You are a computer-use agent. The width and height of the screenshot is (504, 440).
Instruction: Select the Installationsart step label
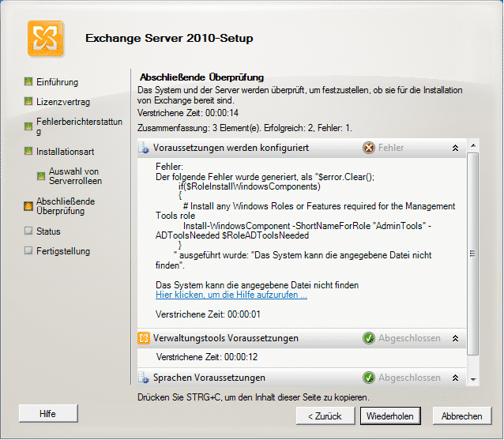click(x=66, y=152)
